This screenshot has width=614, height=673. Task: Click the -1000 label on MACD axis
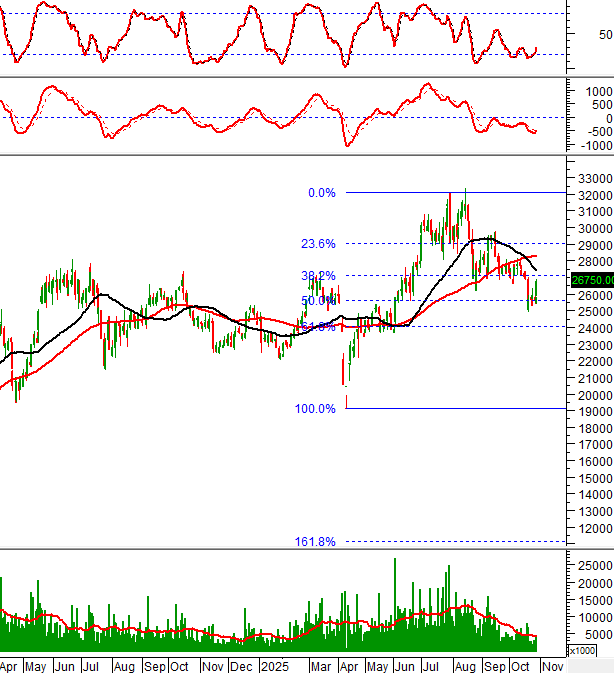(596, 146)
